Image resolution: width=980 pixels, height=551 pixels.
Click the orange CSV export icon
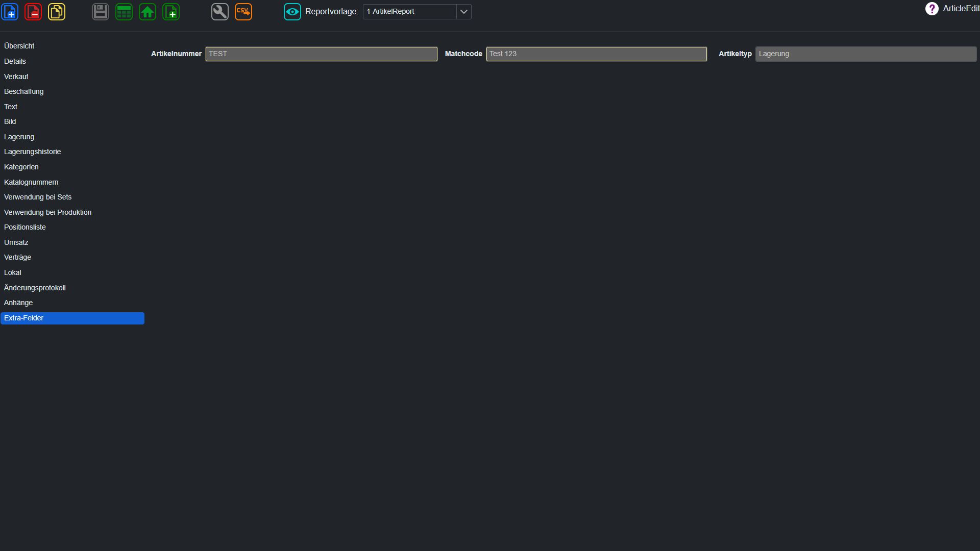click(243, 12)
